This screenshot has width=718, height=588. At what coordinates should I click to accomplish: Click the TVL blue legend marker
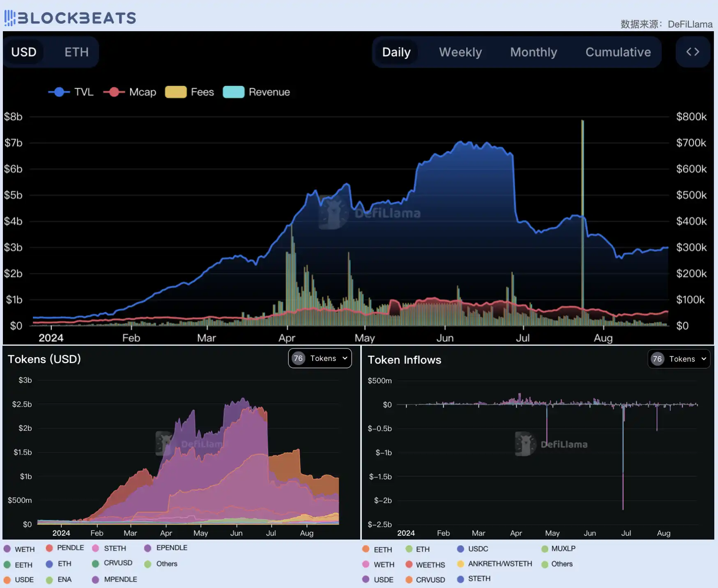59,92
